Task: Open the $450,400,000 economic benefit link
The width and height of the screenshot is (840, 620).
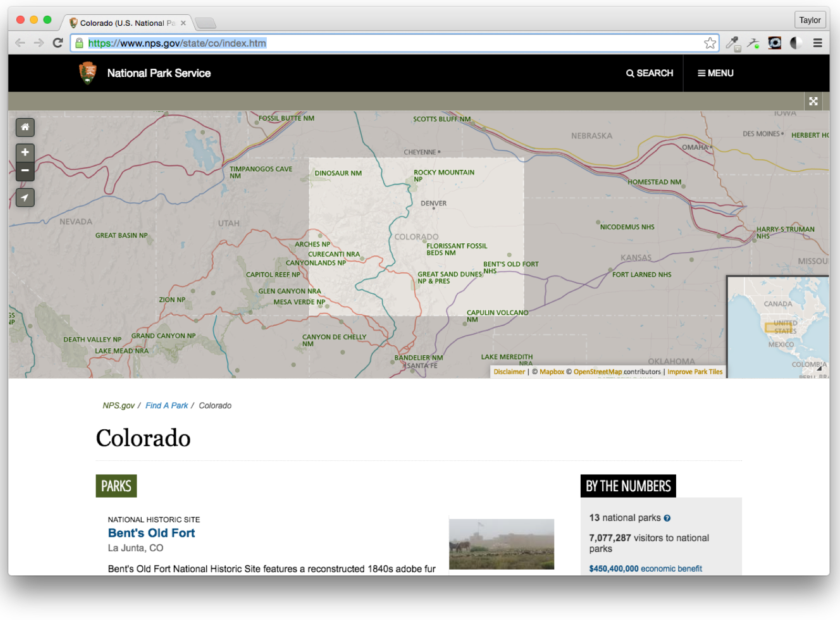Action: (645, 569)
